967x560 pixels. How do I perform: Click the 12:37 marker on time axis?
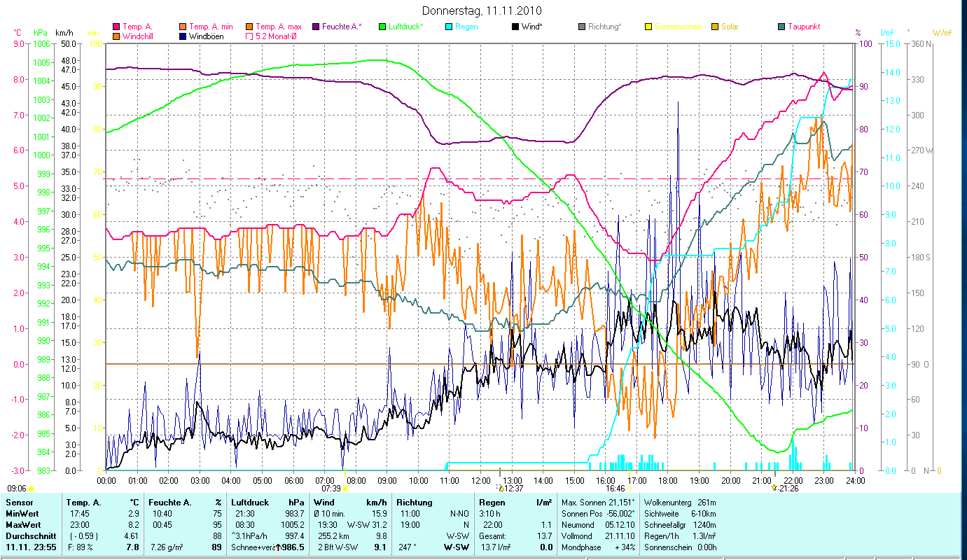click(500, 488)
